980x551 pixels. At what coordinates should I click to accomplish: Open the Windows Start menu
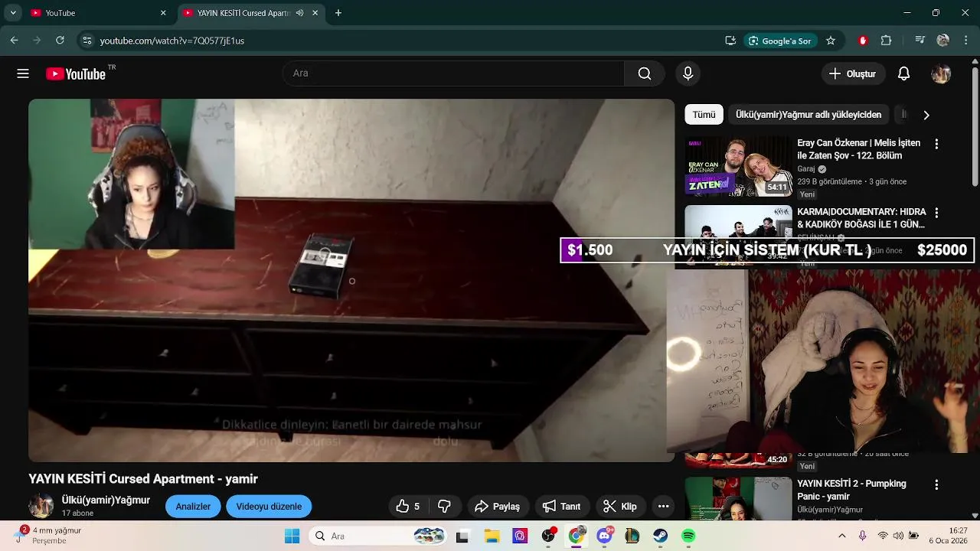click(x=292, y=536)
